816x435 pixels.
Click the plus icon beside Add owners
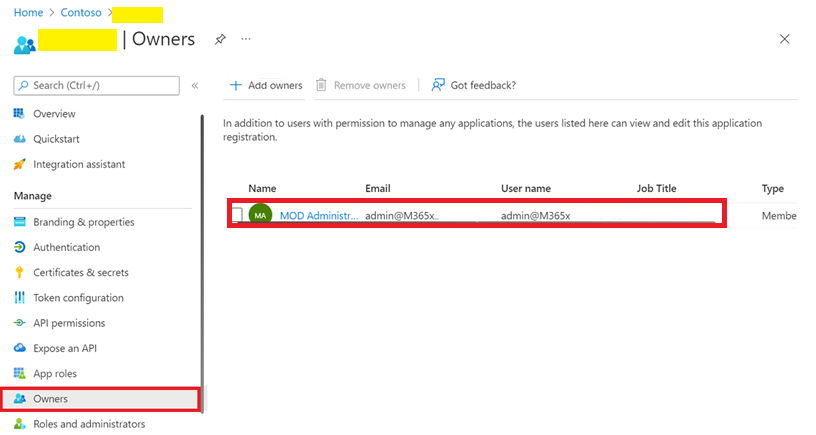tap(236, 85)
